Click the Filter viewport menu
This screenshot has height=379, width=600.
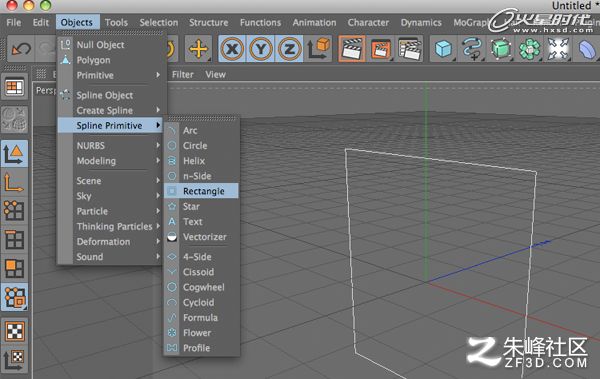click(x=183, y=75)
